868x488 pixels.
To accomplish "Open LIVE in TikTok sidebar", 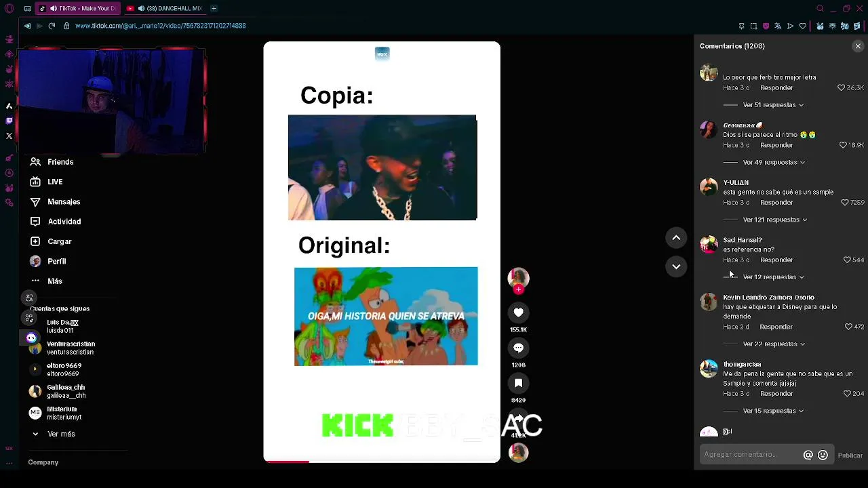I will [x=46, y=182].
